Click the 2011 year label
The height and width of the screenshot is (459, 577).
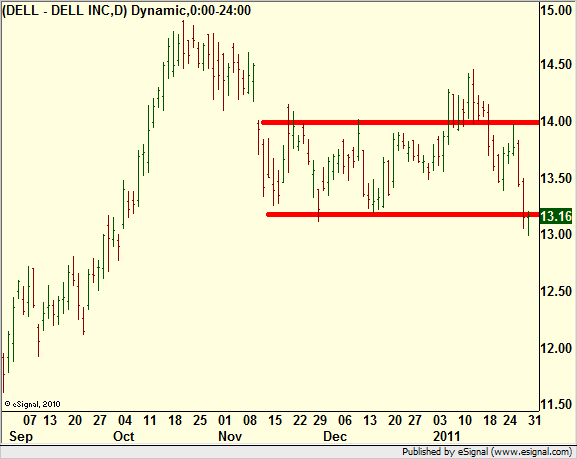coord(447,437)
